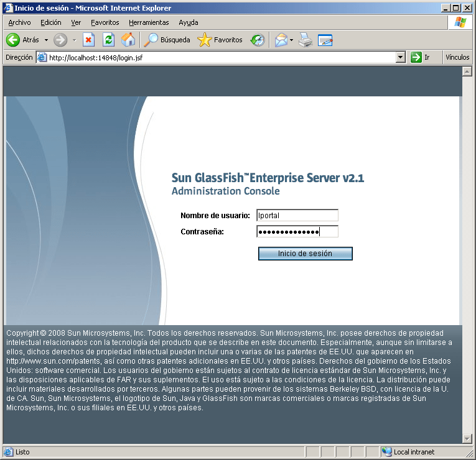The height and width of the screenshot is (460, 476).
Task: Click the scrollbar down arrow
Action: point(467,438)
